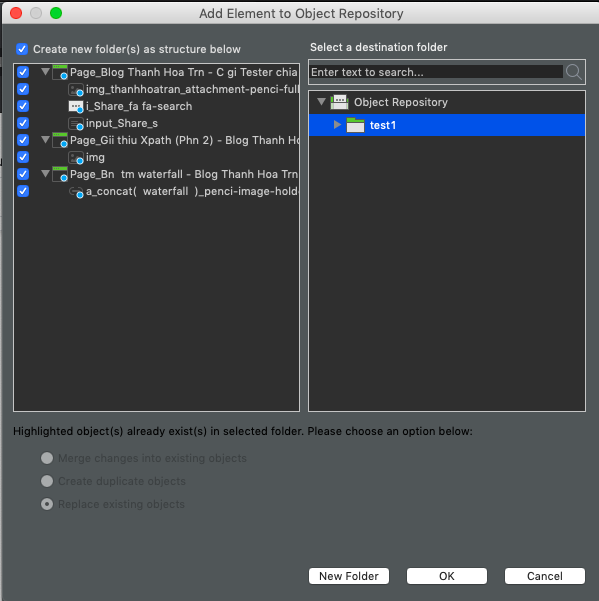This screenshot has width=599, height=601.
Task: Uncheck the Page_Bn tm waterfall checkbox
Action: pyautogui.click(x=23, y=174)
